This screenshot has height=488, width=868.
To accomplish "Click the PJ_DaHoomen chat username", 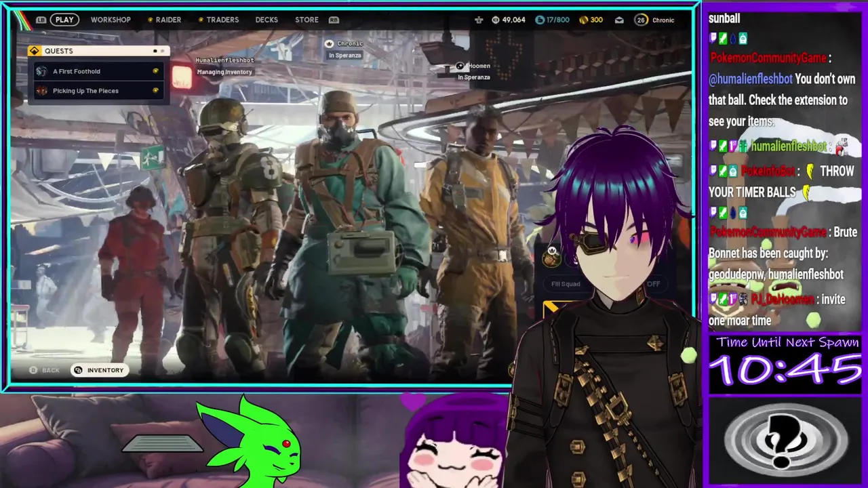I will coord(783,300).
